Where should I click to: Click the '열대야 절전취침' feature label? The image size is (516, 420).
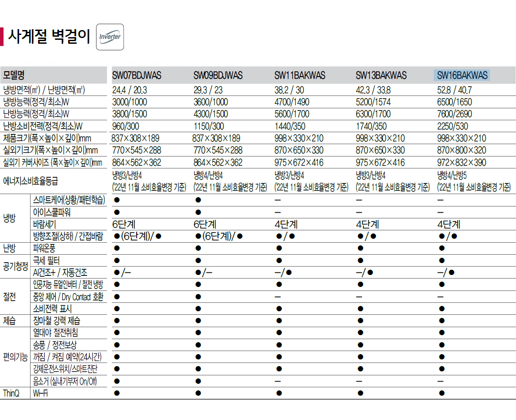56,332
